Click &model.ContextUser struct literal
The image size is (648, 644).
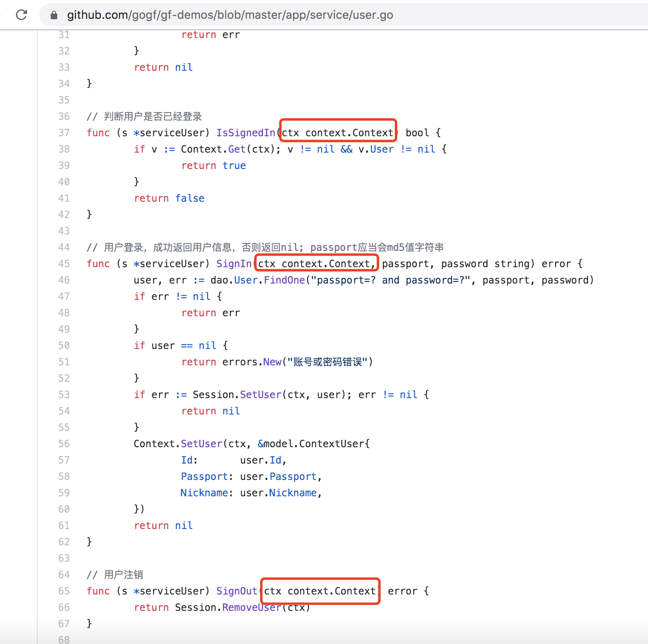pos(314,444)
